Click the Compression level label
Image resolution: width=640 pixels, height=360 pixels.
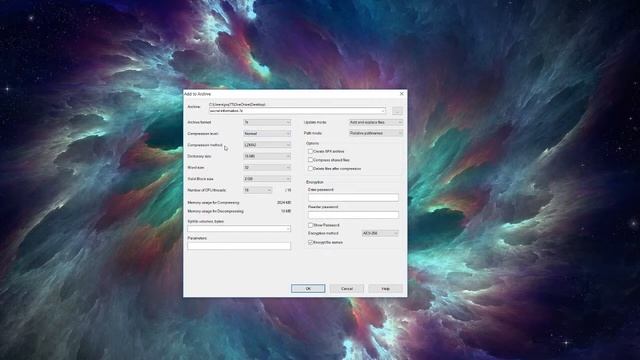203,133
